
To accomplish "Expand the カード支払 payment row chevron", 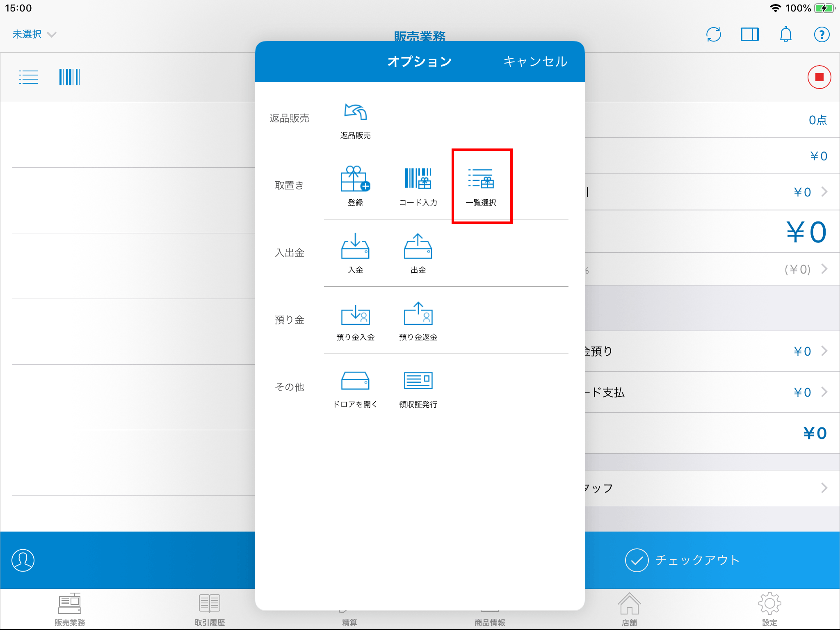I will pos(824,392).
